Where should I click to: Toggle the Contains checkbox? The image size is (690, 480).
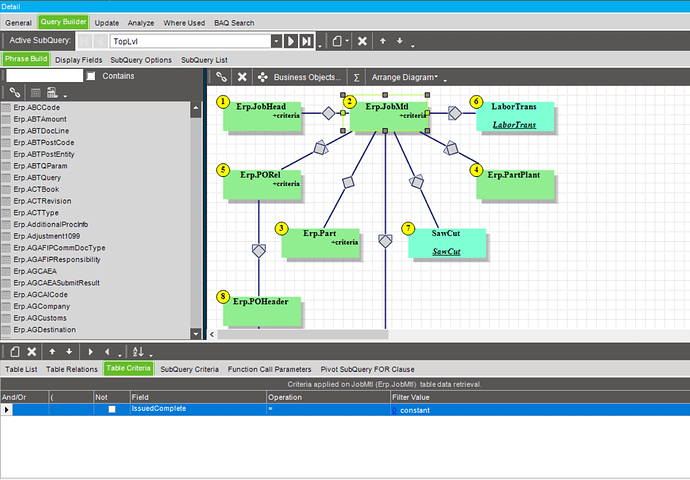91,76
